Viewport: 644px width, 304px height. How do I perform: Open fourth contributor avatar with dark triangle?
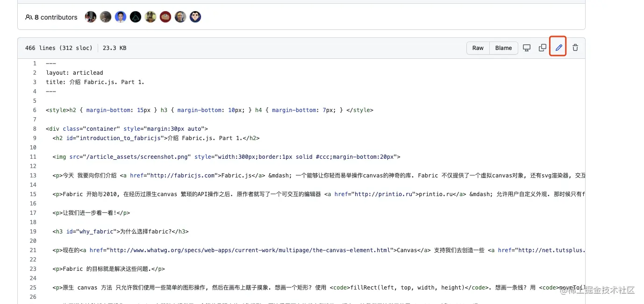point(136,17)
